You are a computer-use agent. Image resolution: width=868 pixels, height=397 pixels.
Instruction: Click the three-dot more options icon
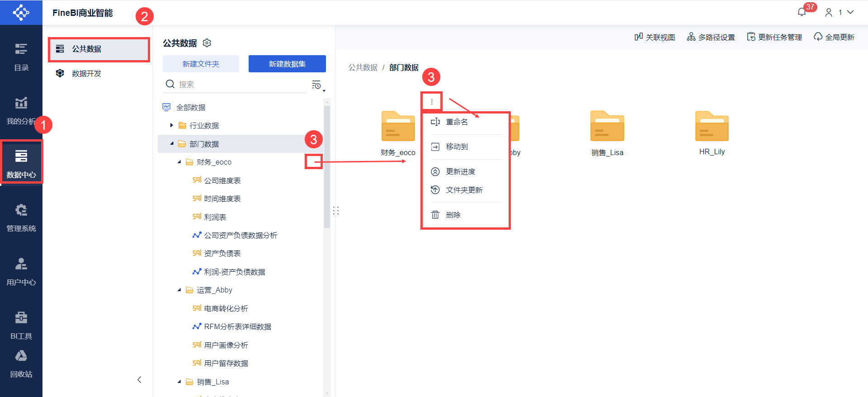tap(432, 102)
